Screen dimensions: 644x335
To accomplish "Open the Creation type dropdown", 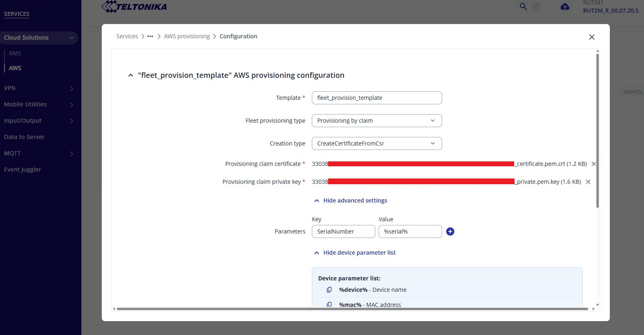I will [x=377, y=143].
